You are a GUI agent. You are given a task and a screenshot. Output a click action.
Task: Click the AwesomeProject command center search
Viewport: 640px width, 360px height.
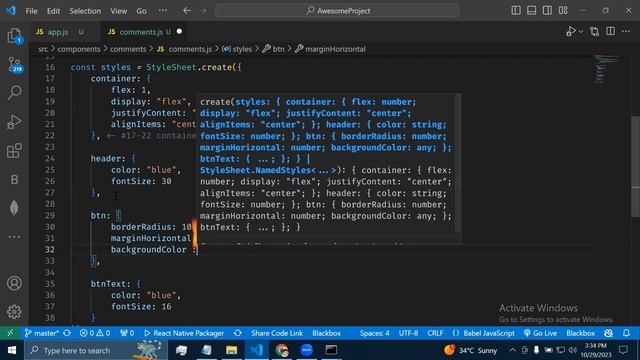tap(337, 11)
